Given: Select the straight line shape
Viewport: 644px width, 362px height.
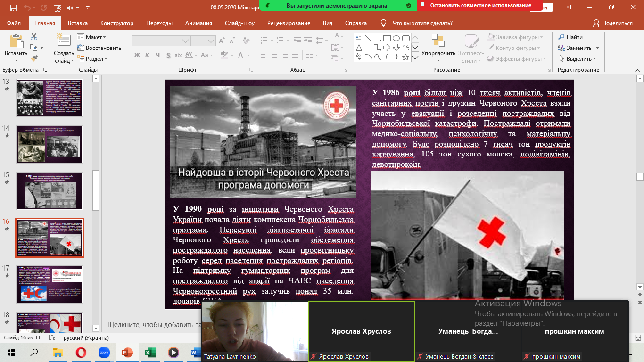Looking at the screenshot, I should (x=368, y=38).
